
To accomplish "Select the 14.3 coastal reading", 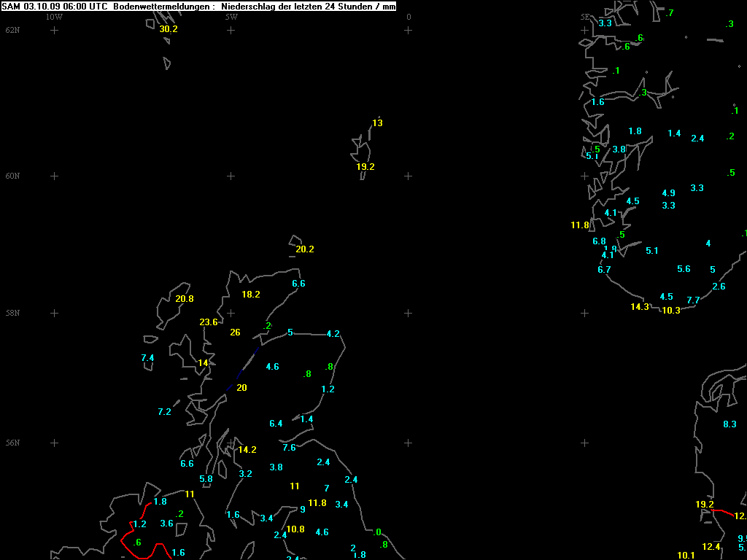I will (640, 307).
